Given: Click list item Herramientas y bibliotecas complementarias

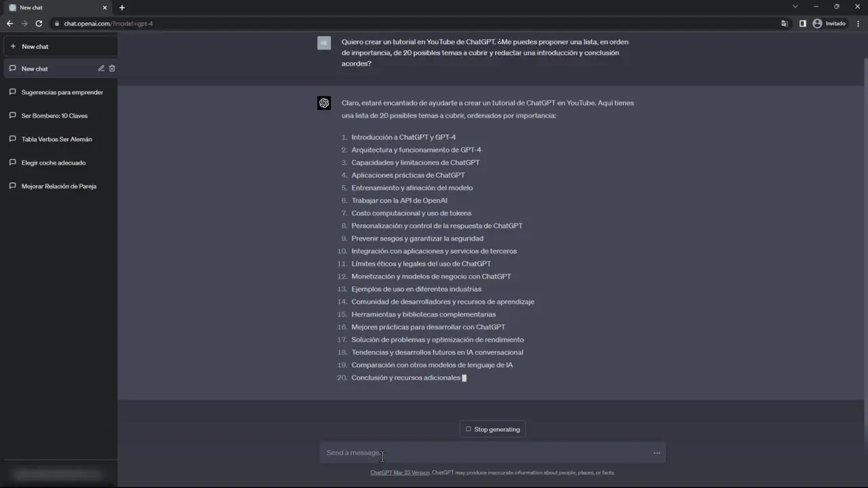Looking at the screenshot, I should pos(423,314).
